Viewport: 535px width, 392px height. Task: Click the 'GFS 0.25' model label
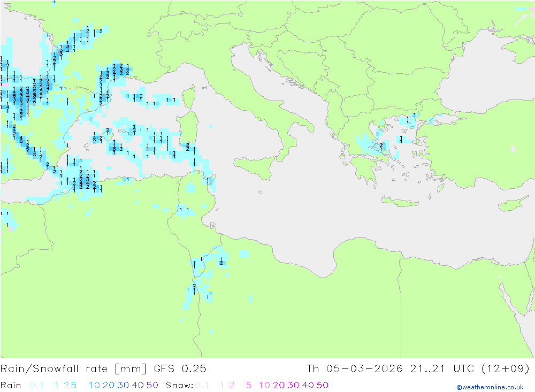coord(180,369)
